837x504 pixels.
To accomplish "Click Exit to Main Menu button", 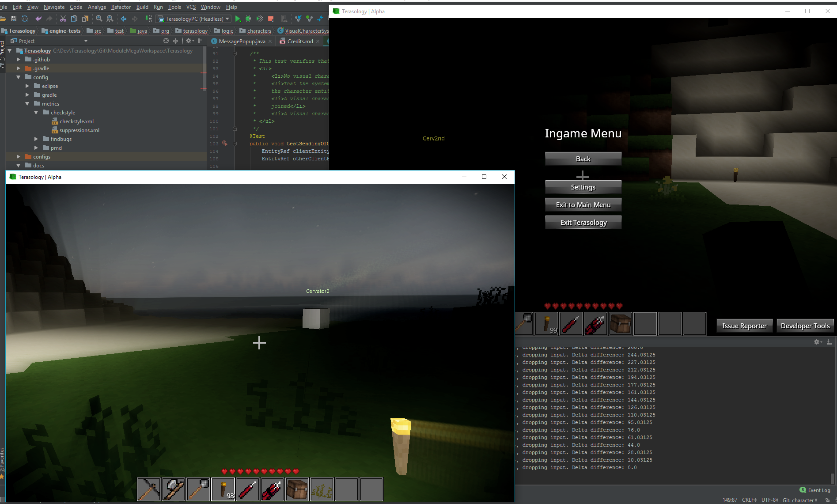I will 583,205.
